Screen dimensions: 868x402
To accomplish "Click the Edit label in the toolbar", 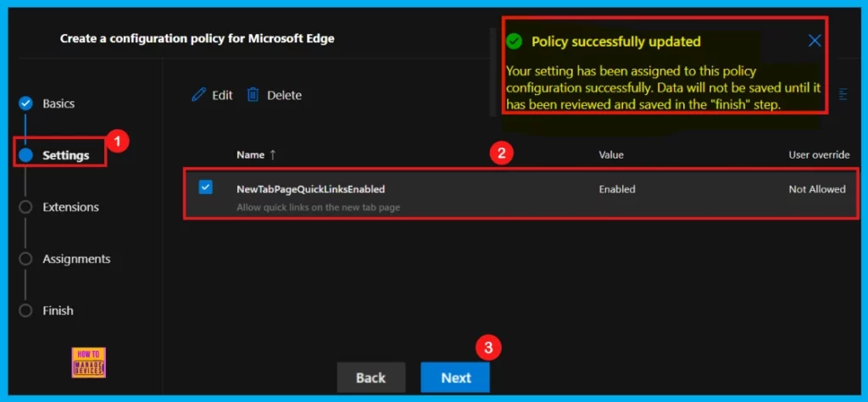I will 222,95.
